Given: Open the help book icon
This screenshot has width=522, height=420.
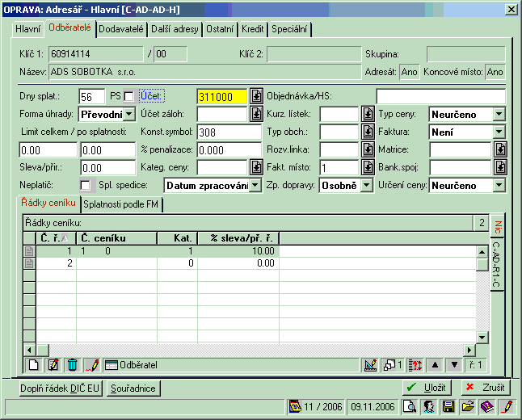Looking at the screenshot, I should (x=487, y=407).
